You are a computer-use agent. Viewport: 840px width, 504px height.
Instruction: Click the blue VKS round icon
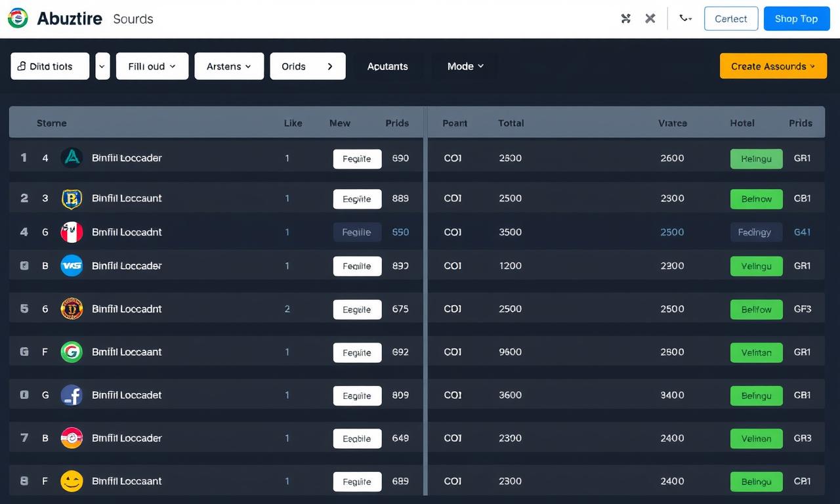[x=72, y=266]
